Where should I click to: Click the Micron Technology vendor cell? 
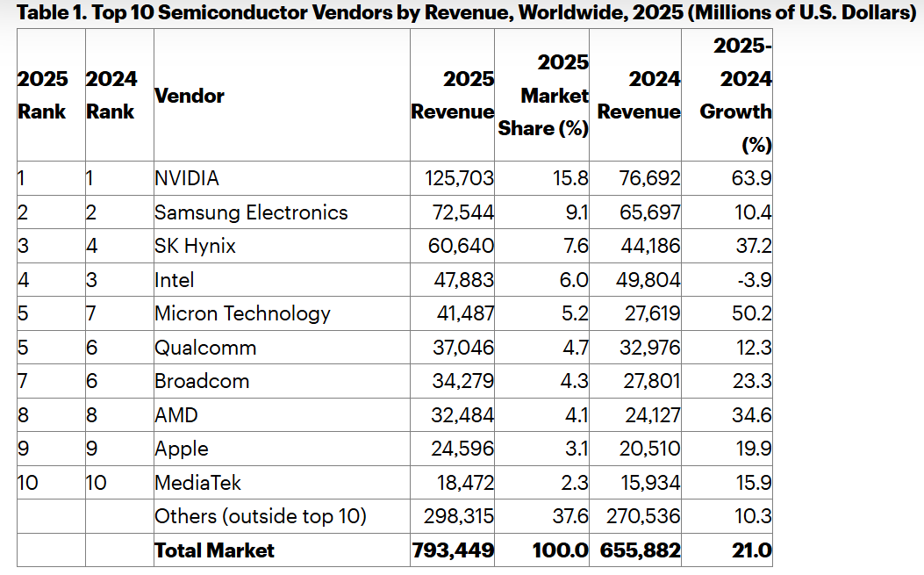(x=242, y=313)
